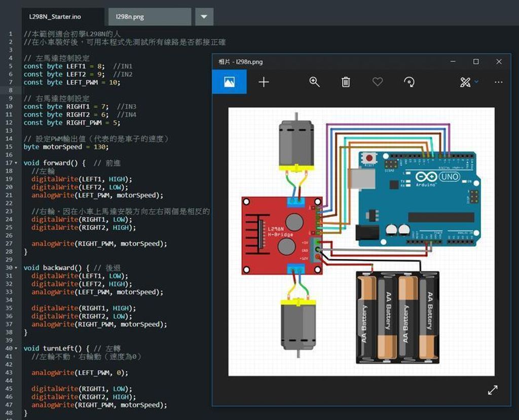Image resolution: width=519 pixels, height=420 pixels.
Task: Click the L298N circuit diagram image
Action: [x=361, y=242]
